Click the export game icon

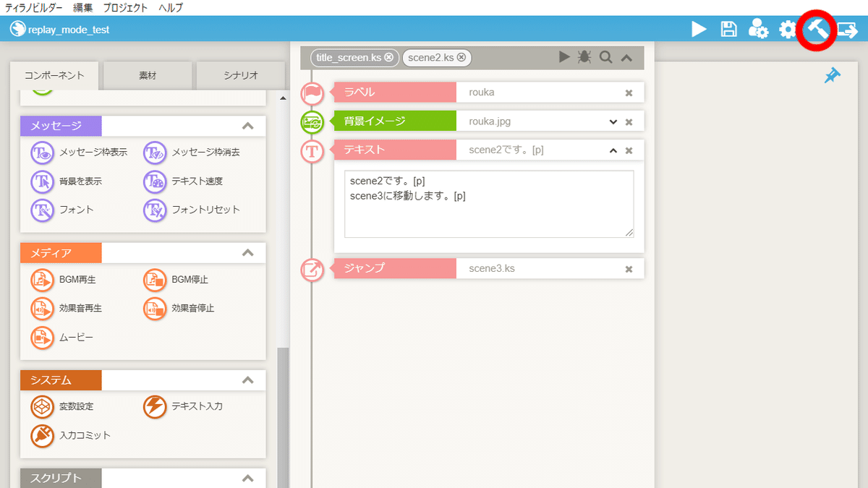click(x=848, y=30)
